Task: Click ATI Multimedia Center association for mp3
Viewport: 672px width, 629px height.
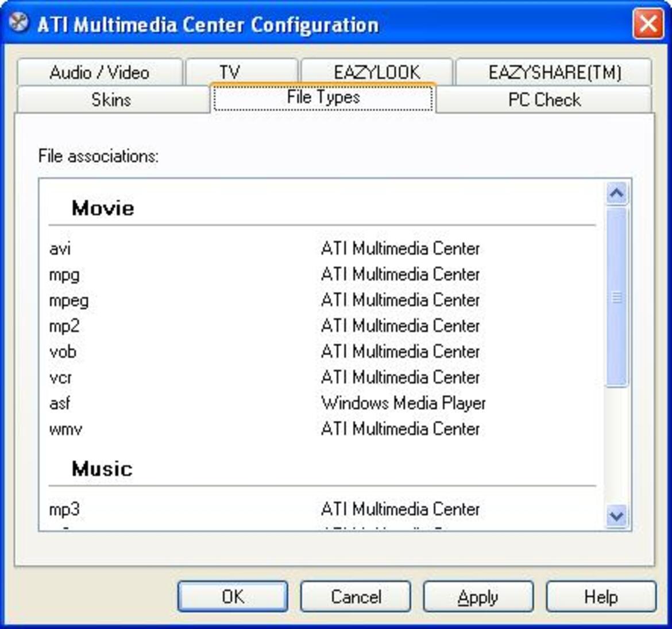Action: pyautogui.click(x=400, y=510)
